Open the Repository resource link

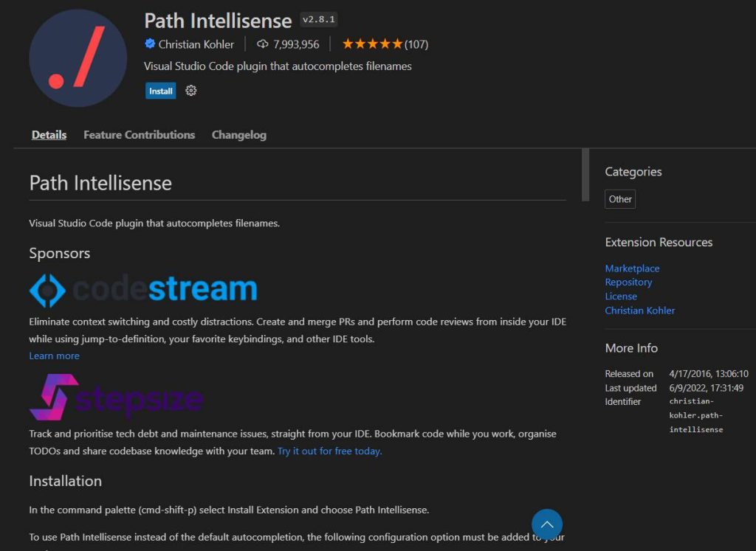pos(628,283)
